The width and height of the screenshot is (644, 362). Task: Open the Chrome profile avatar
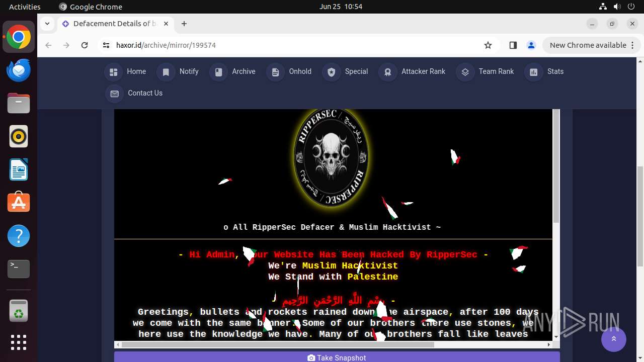[x=531, y=45]
